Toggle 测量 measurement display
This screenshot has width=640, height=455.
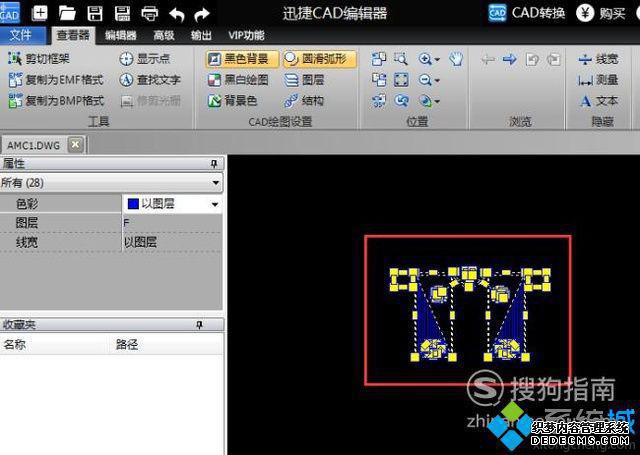click(x=598, y=80)
